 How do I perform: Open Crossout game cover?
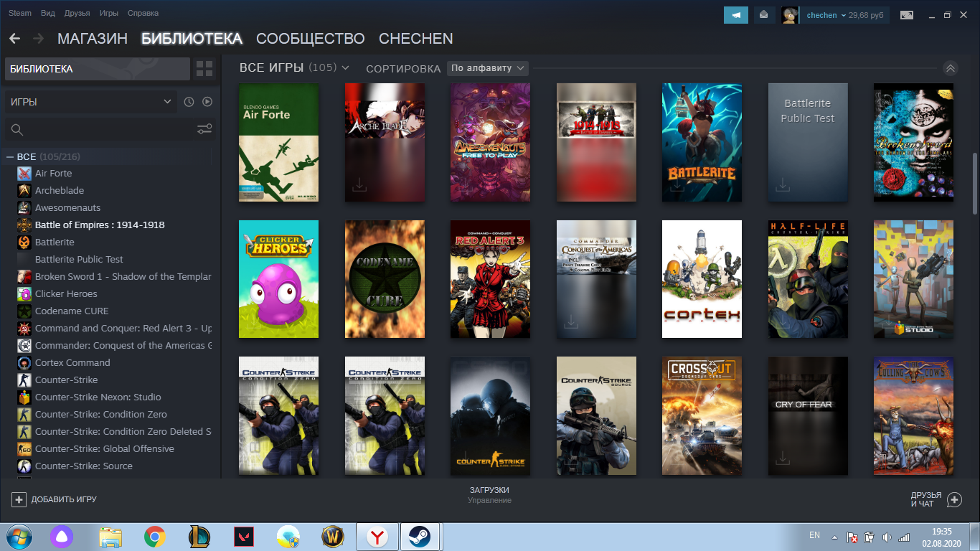[x=702, y=416]
